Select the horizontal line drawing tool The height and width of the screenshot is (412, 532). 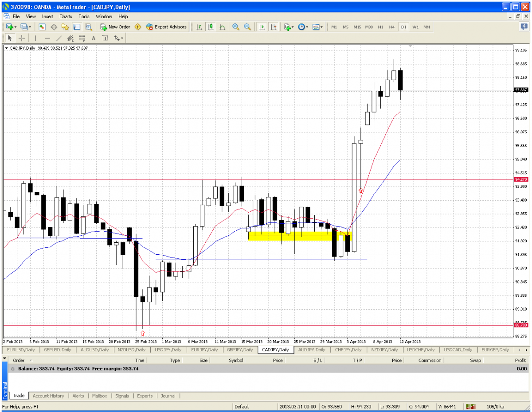click(47, 38)
